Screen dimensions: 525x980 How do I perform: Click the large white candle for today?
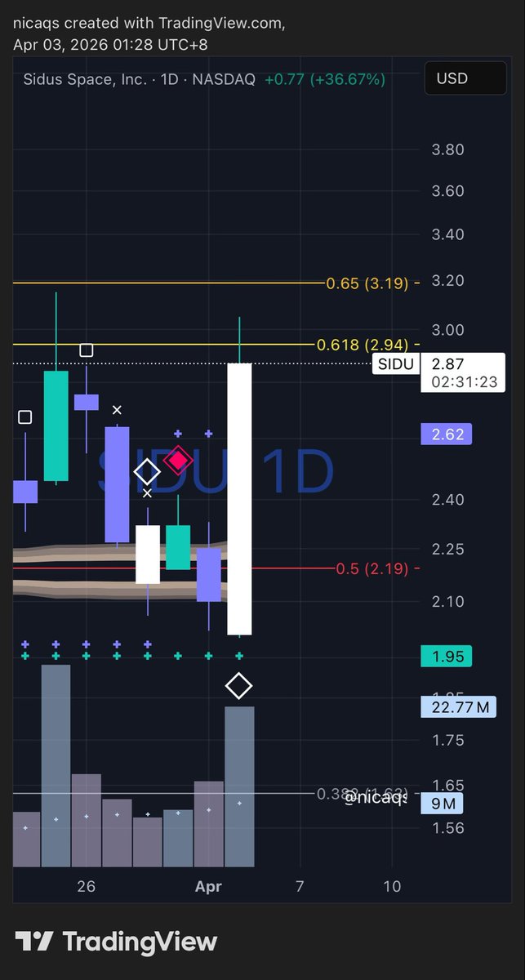tap(239, 499)
